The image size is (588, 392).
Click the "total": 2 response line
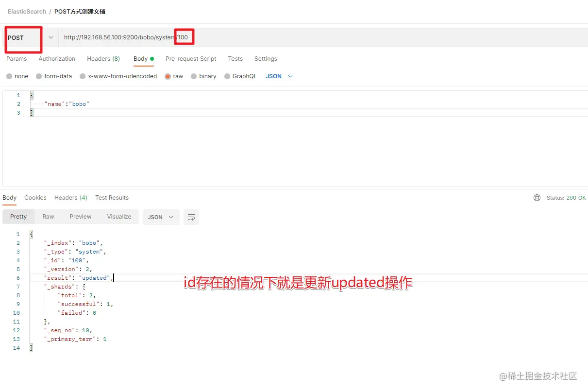[77, 295]
